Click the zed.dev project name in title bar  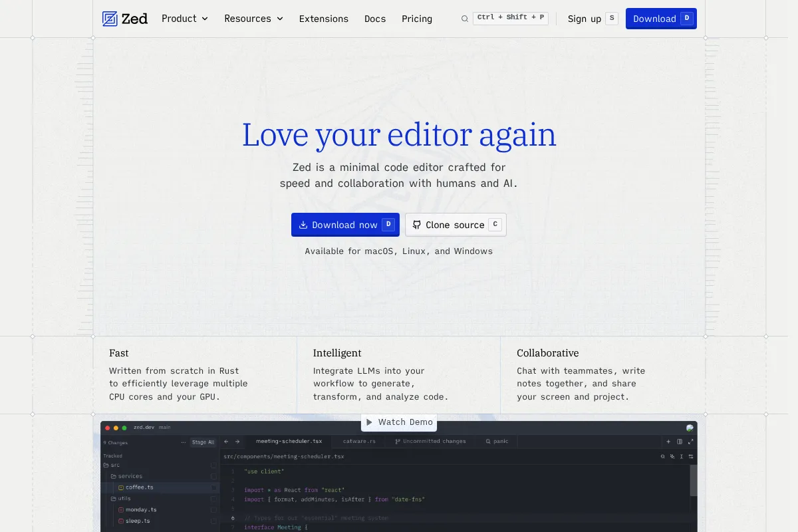point(144,428)
